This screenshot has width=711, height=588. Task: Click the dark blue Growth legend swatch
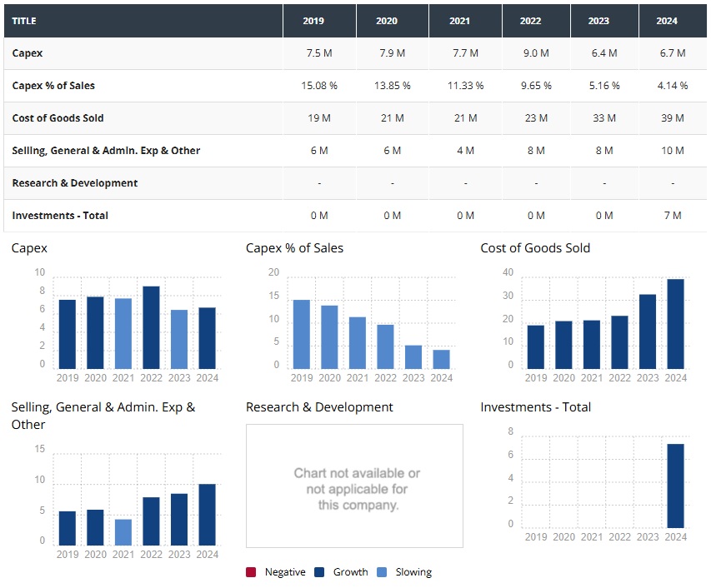[319, 572]
